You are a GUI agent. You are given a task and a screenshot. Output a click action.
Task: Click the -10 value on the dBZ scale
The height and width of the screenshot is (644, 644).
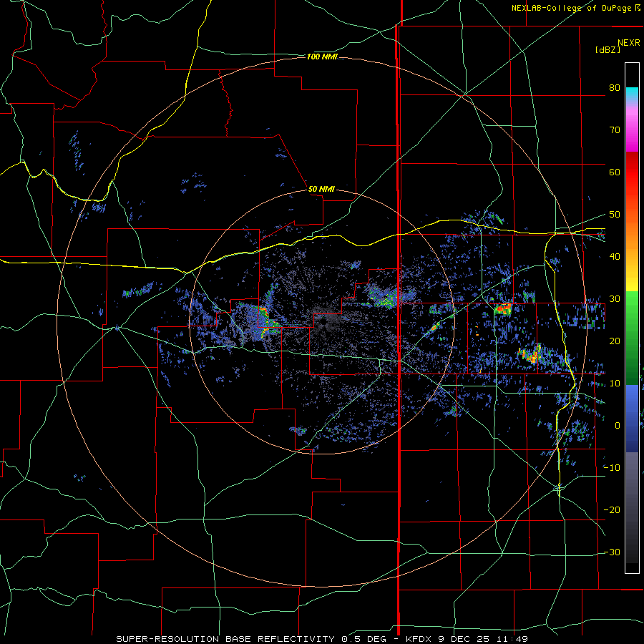click(x=612, y=467)
